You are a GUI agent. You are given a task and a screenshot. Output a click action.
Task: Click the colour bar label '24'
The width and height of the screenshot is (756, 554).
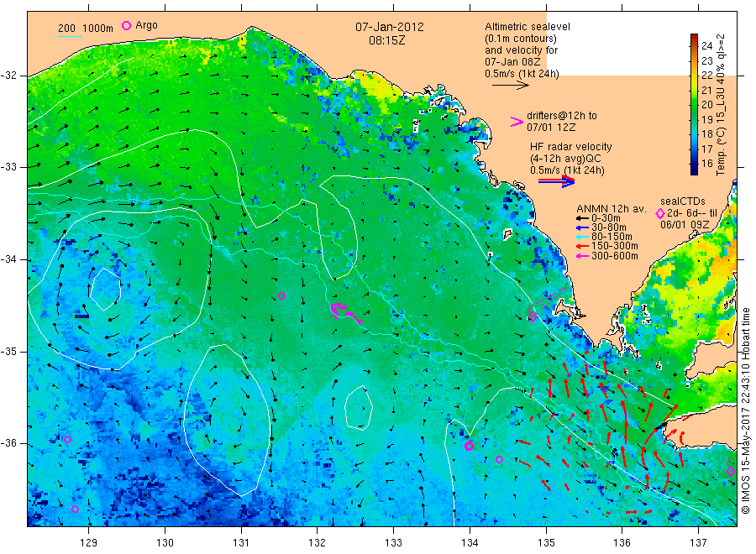[x=706, y=46]
